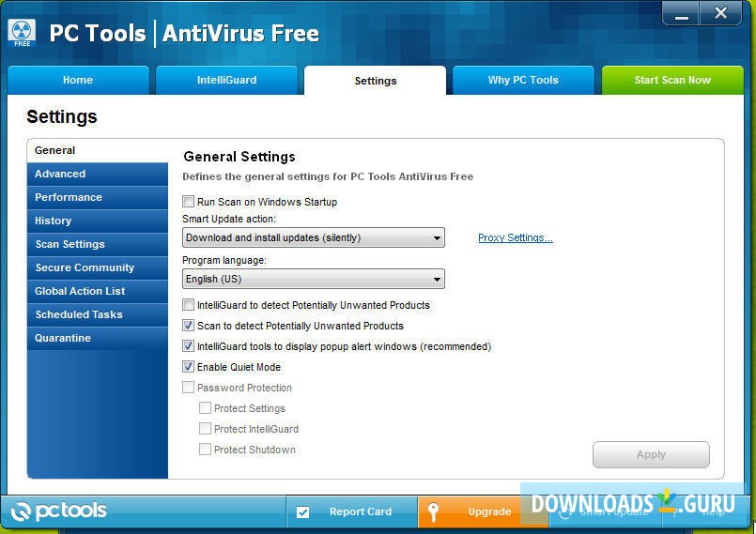Click the 'Smart Update action:' label
The width and height of the screenshot is (756, 534).
point(229,219)
